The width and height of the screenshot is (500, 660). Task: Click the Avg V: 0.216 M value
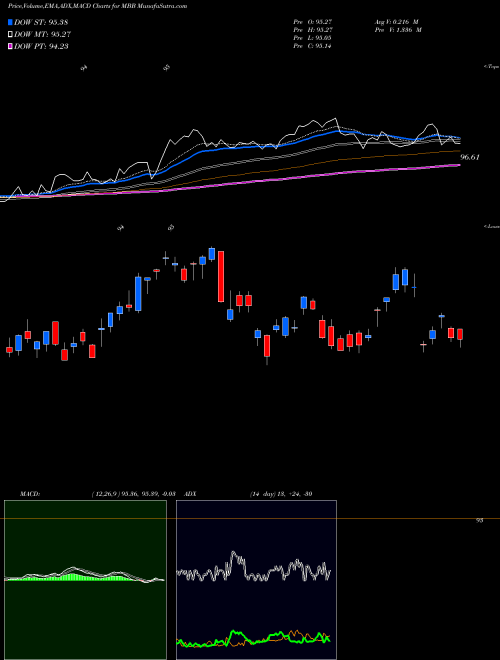397,21
